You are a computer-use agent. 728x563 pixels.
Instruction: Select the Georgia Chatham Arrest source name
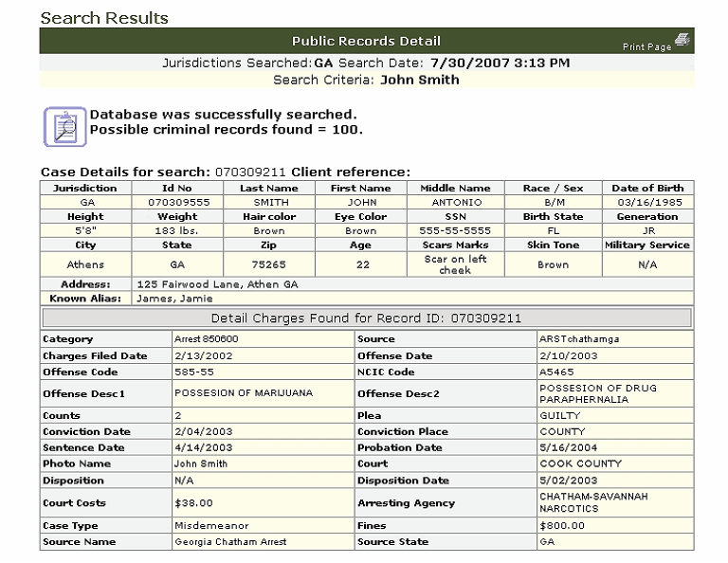(x=230, y=542)
